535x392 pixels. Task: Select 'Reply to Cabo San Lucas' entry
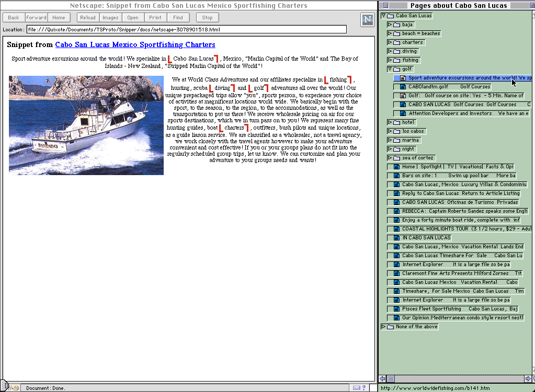(454, 193)
